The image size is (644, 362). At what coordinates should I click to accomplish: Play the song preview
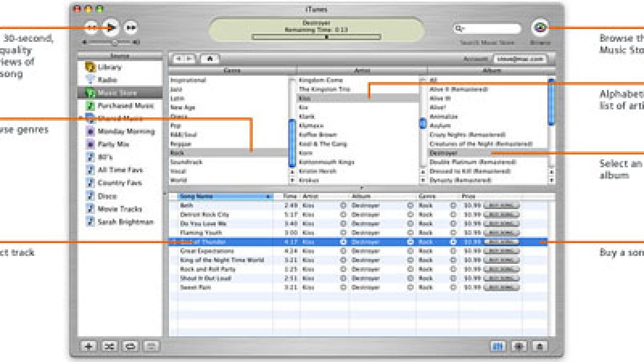111,27
